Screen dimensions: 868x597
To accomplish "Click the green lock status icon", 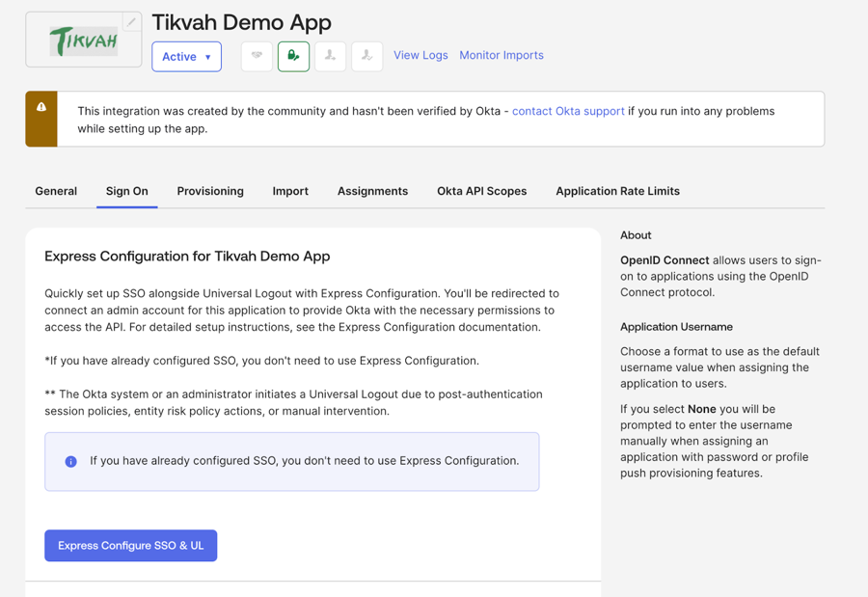I will click(x=291, y=56).
